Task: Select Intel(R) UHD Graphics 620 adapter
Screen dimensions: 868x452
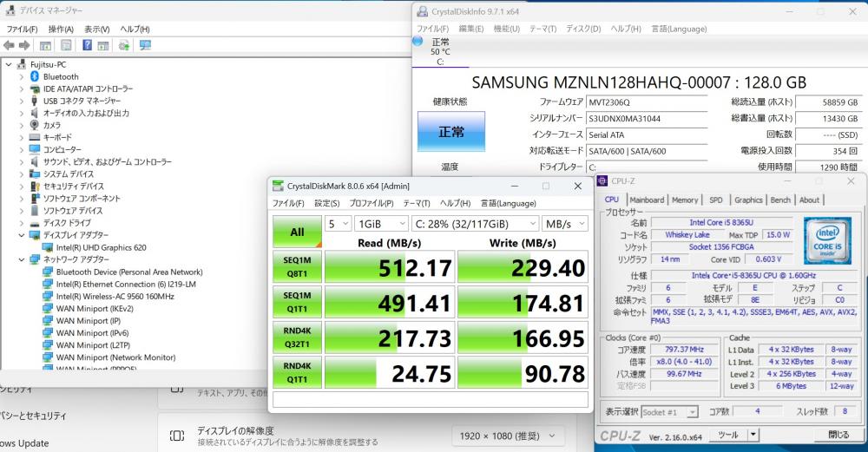Action: coord(102,247)
